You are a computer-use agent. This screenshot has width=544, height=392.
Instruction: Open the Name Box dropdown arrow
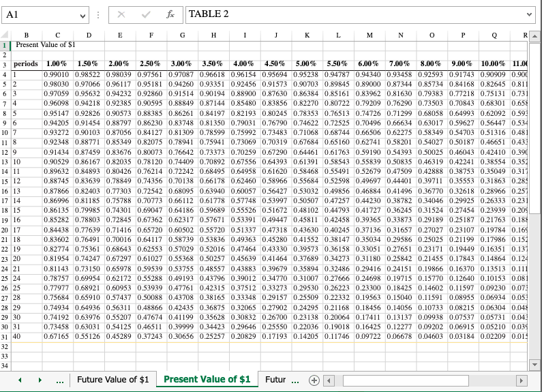(82, 16)
